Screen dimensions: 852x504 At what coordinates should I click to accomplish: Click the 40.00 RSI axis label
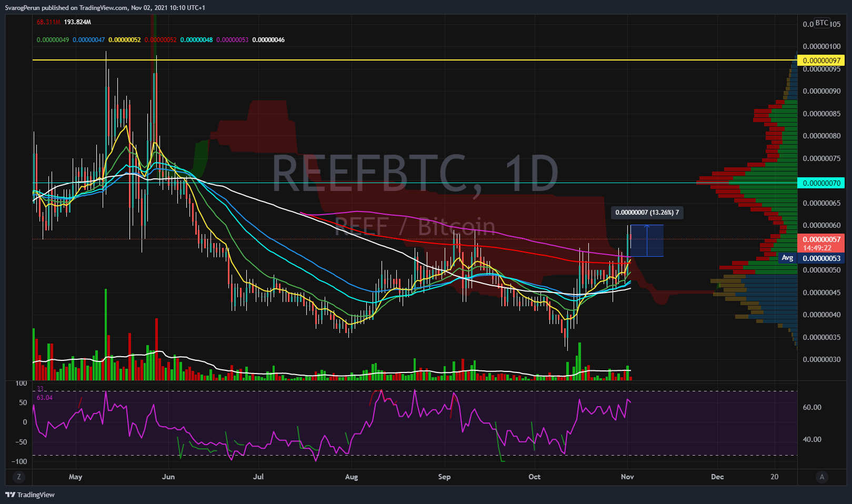[812, 439]
